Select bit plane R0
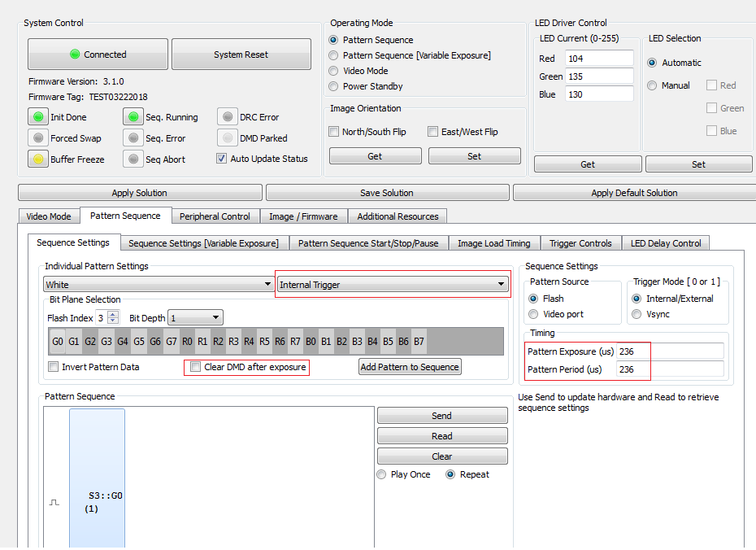 pyautogui.click(x=187, y=342)
